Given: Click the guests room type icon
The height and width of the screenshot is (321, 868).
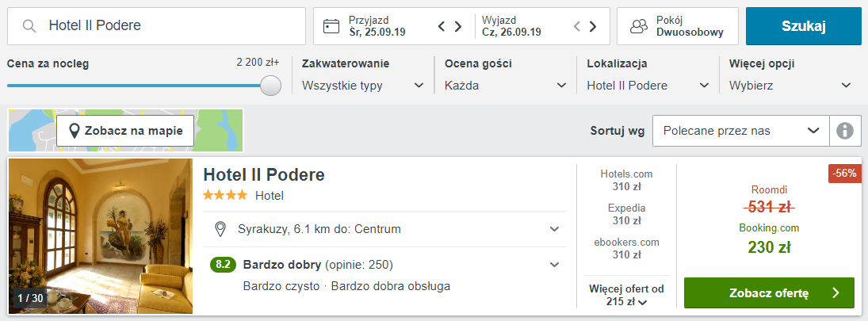Looking at the screenshot, I should pos(639,26).
